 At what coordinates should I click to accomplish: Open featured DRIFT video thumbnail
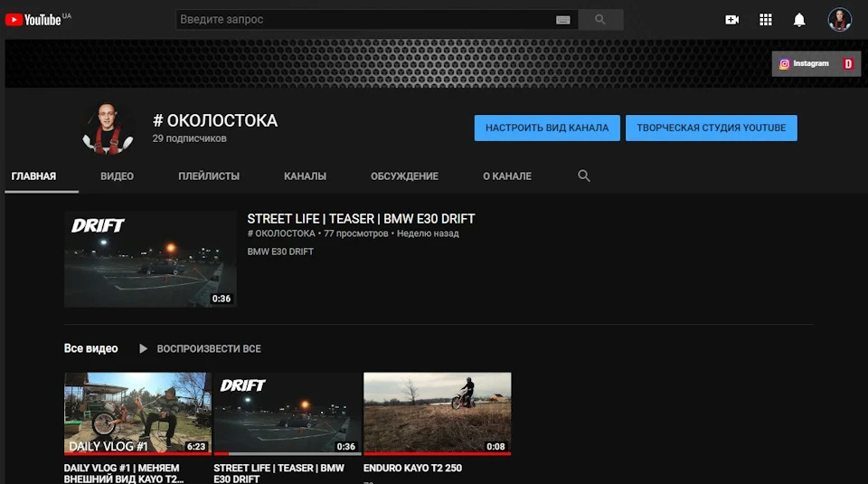click(x=150, y=259)
